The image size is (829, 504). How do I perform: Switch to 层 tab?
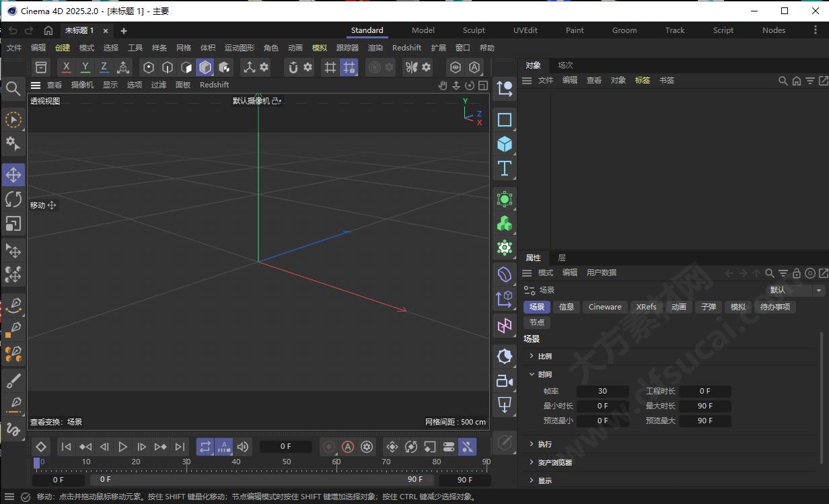click(x=562, y=258)
